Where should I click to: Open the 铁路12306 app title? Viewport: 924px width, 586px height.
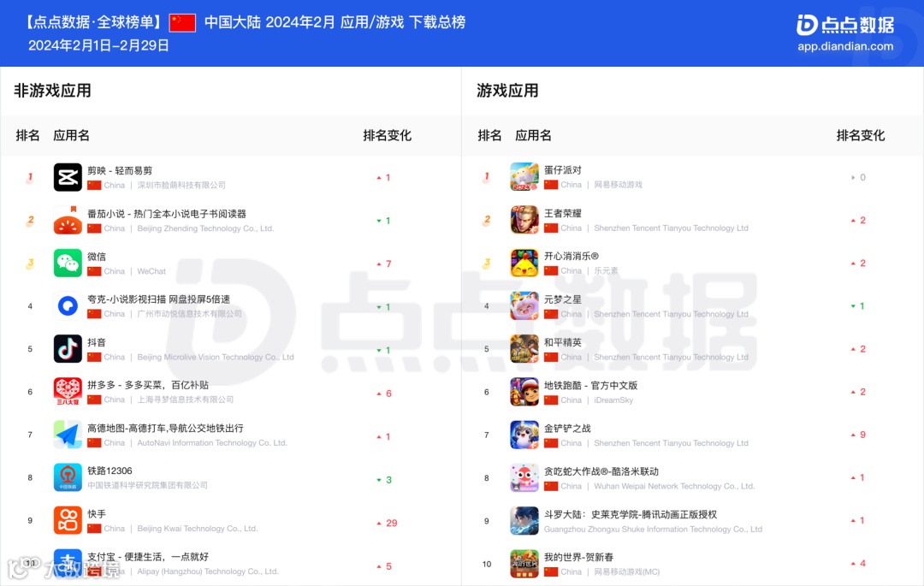(110, 471)
